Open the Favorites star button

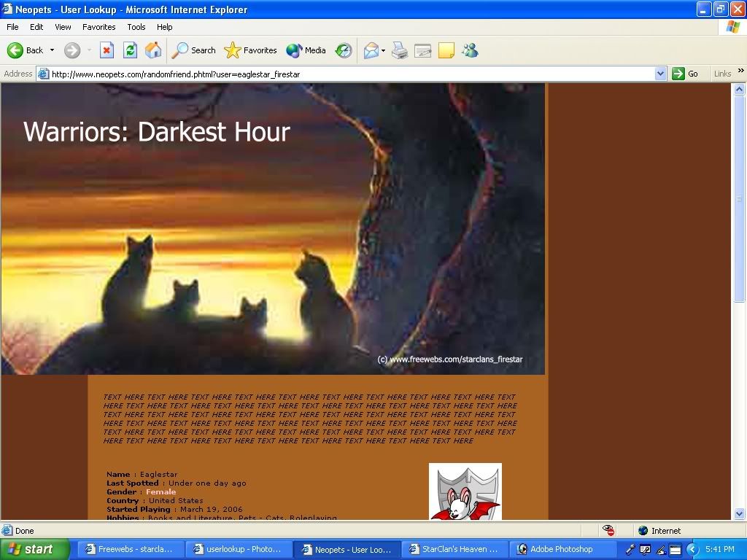[250, 50]
